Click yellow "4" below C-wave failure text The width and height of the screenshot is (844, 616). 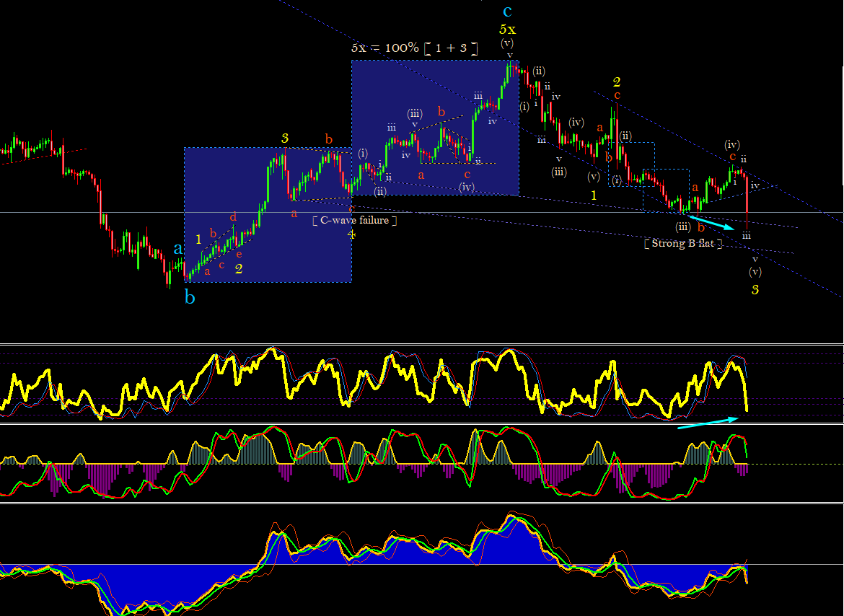(351, 234)
